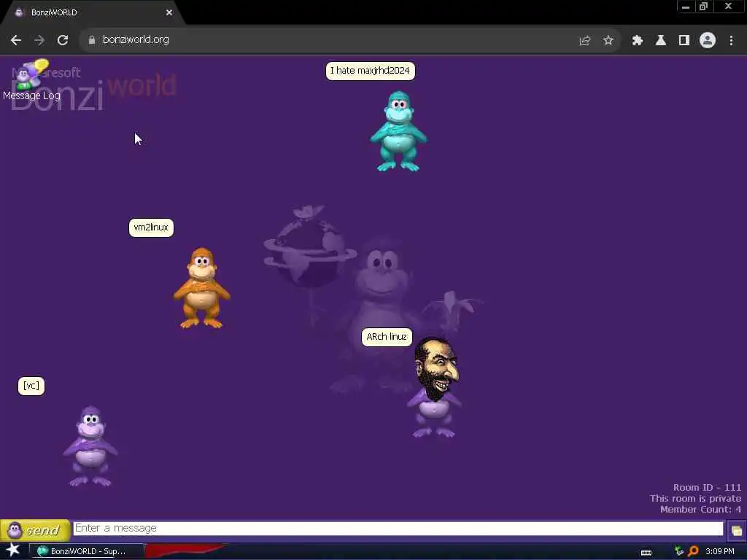
Task: Open Chrome Labs flask icon
Action: pyautogui.click(x=661, y=41)
